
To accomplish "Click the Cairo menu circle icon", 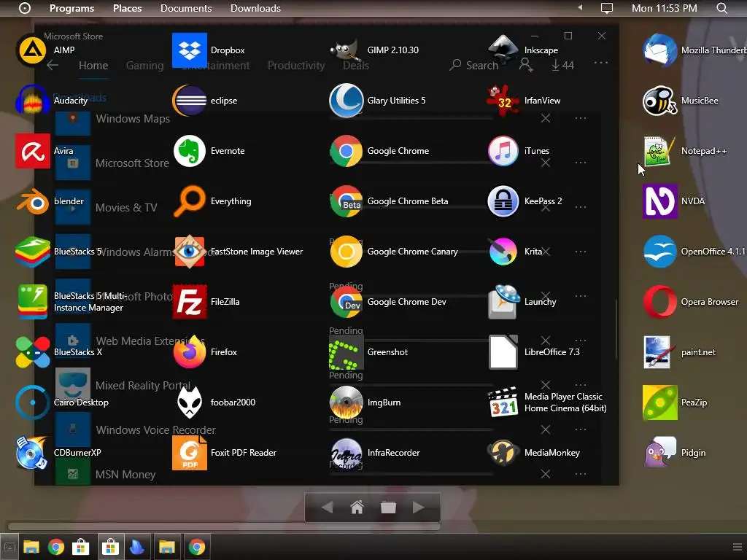I will 24,8.
